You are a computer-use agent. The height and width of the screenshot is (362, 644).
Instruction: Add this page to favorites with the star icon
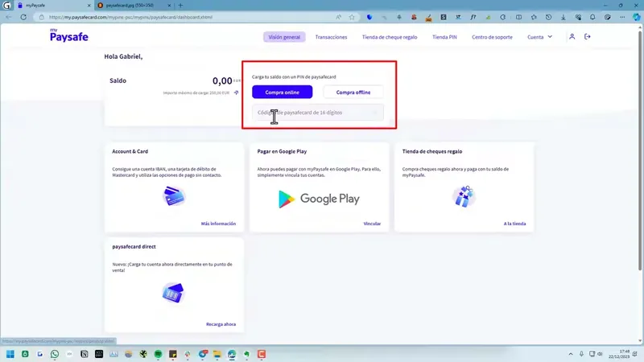352,17
